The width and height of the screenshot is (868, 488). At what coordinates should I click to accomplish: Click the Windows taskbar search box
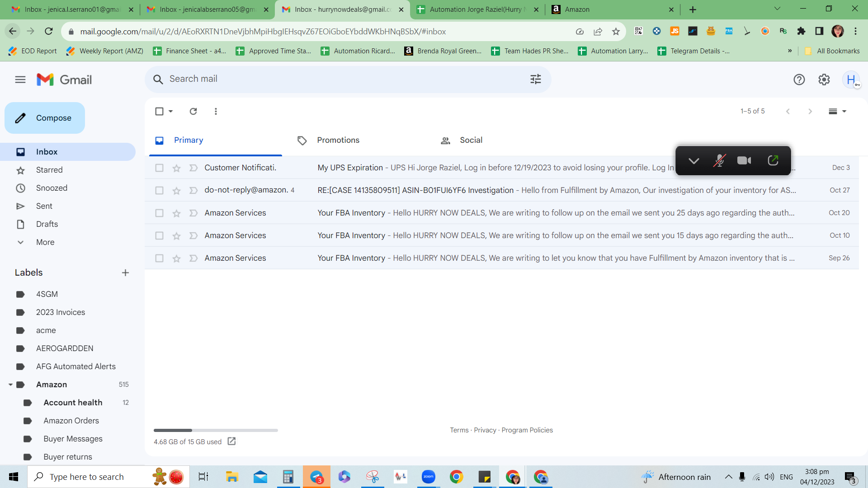tap(108, 477)
